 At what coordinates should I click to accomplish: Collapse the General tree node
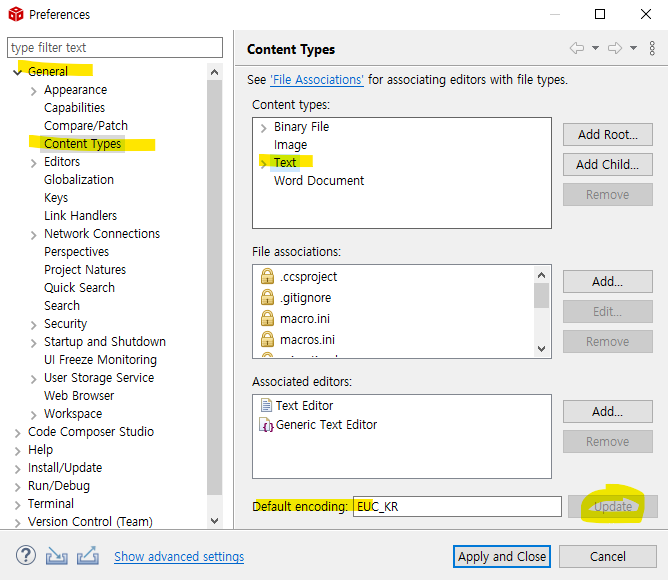17,72
